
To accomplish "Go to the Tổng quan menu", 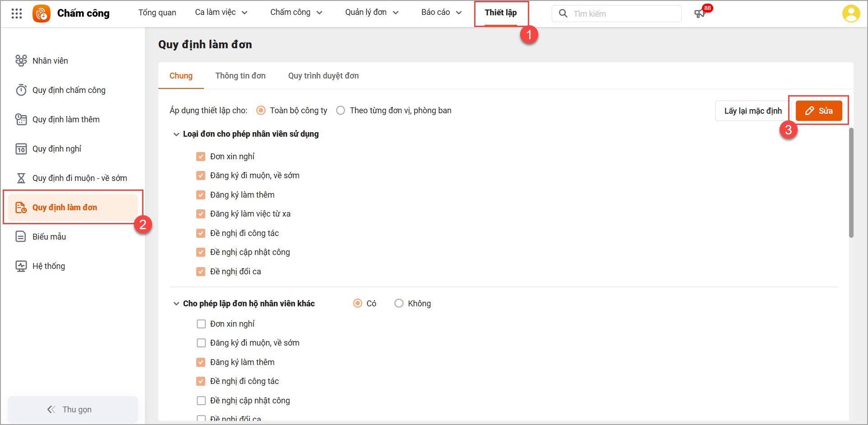I will 157,12.
